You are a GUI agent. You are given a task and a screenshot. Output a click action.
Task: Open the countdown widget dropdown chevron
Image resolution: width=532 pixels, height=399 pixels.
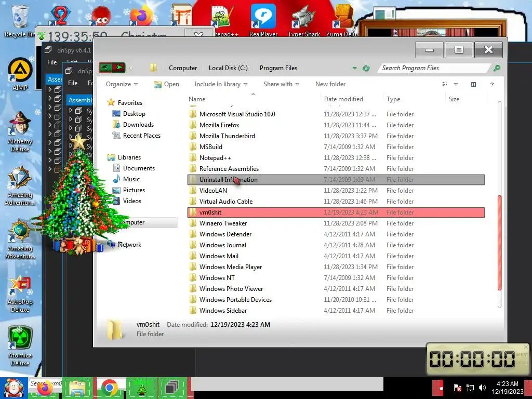(x=198, y=34)
